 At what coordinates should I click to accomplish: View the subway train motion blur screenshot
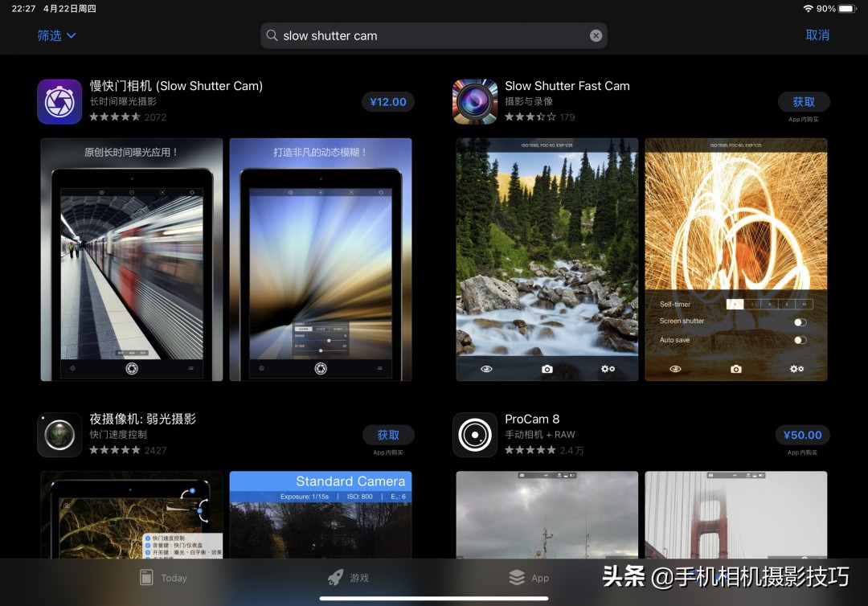tap(132, 260)
